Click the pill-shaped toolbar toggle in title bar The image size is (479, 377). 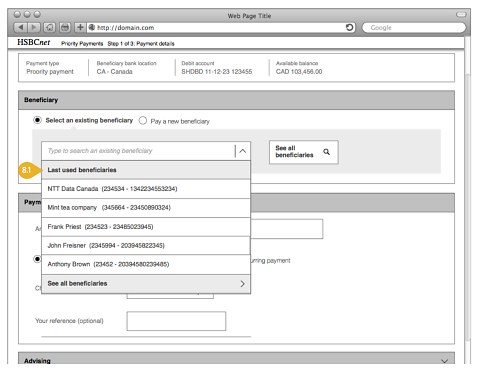[x=461, y=14]
